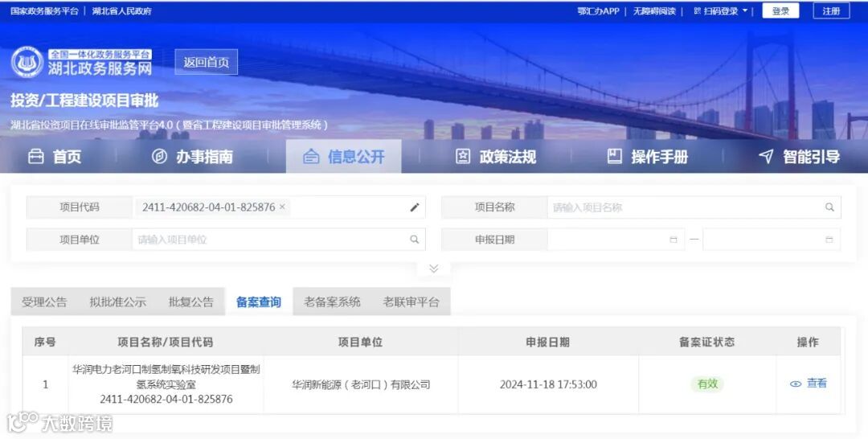Click the 信息公开 tab icon
868x439 pixels.
[311, 157]
